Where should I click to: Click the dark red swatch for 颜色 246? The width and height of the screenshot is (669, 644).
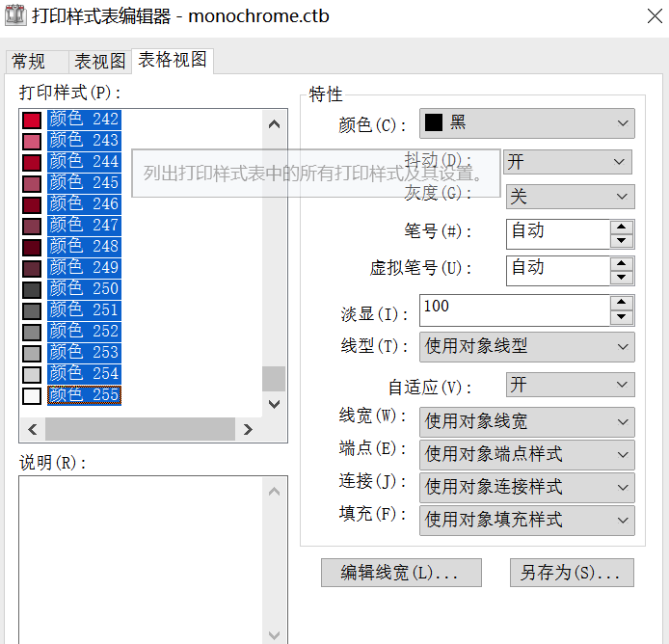tap(32, 204)
